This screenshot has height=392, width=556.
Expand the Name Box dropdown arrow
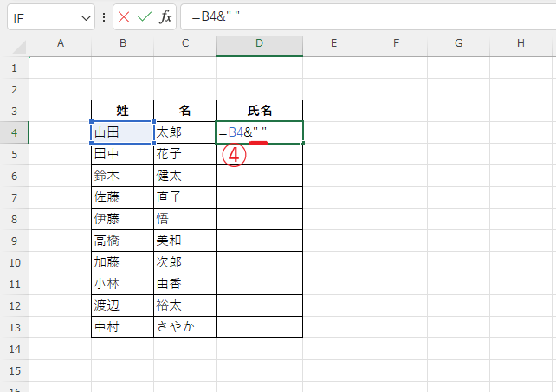pyautogui.click(x=86, y=18)
